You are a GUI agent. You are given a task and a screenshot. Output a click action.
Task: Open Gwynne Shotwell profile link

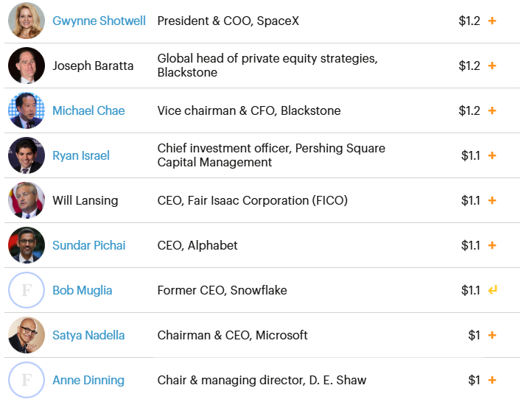99,21
